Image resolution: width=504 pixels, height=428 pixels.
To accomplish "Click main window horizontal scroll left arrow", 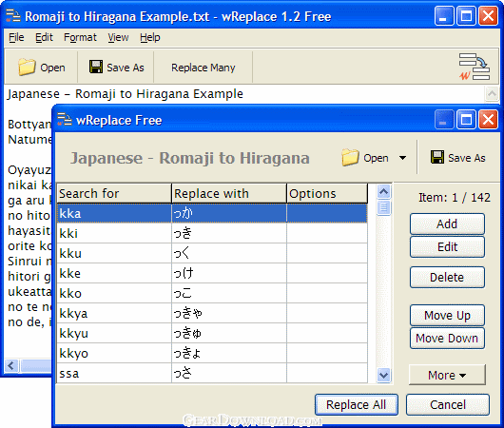I will (x=11, y=365).
